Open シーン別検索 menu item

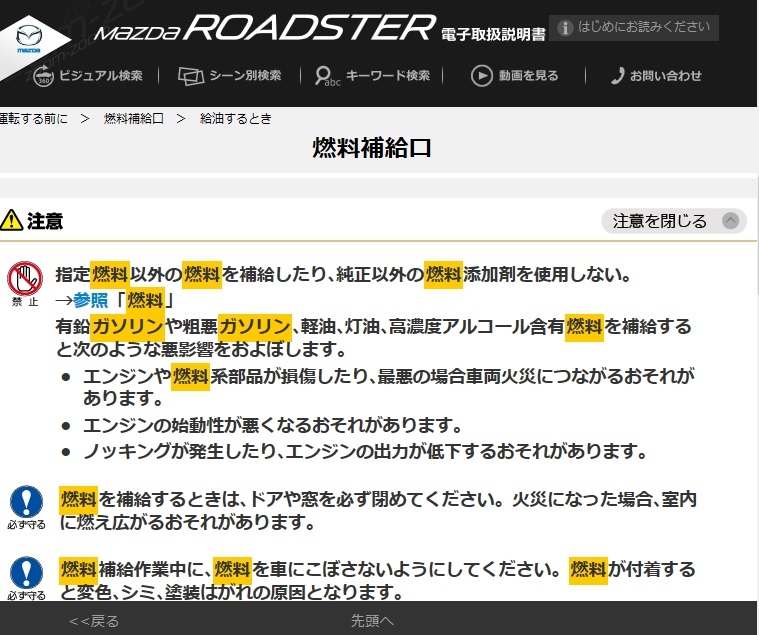pyautogui.click(x=245, y=76)
